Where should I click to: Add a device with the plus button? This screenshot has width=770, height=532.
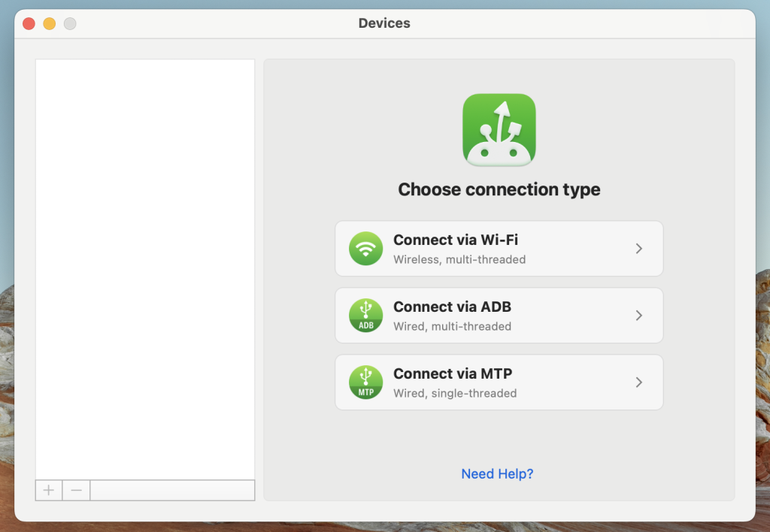[x=49, y=491]
